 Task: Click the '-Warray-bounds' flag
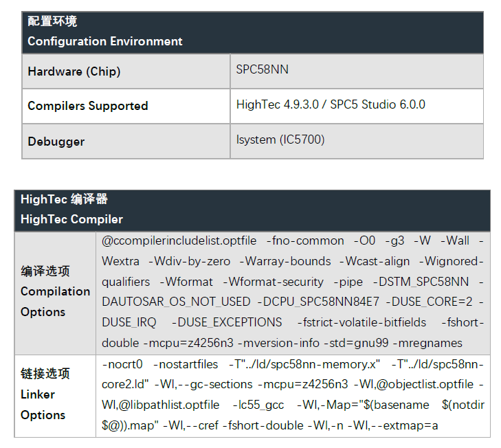click(x=285, y=261)
